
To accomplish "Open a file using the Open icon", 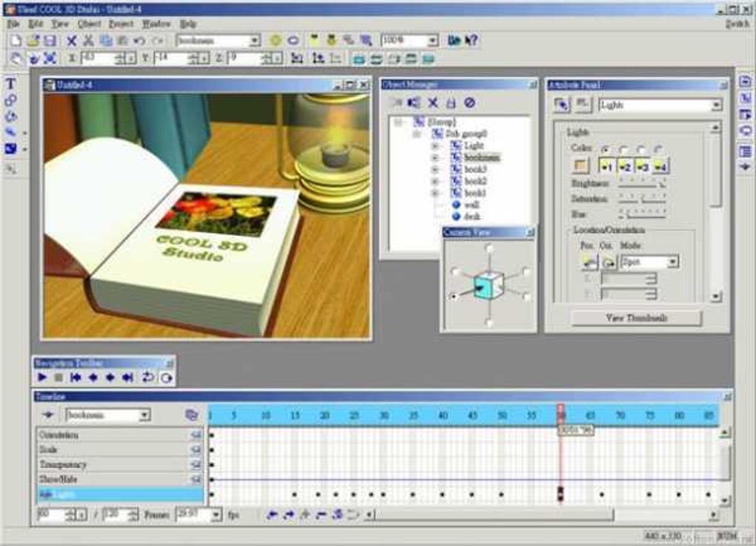I will point(33,41).
